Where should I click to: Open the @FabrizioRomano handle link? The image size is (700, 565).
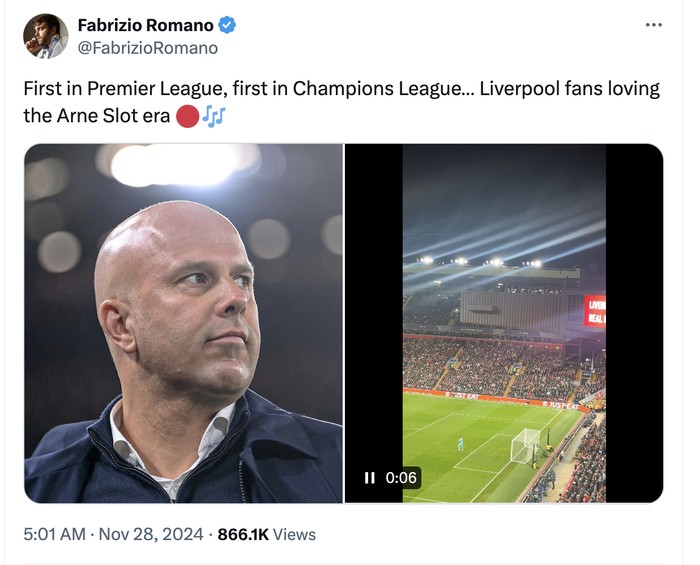pos(147,47)
